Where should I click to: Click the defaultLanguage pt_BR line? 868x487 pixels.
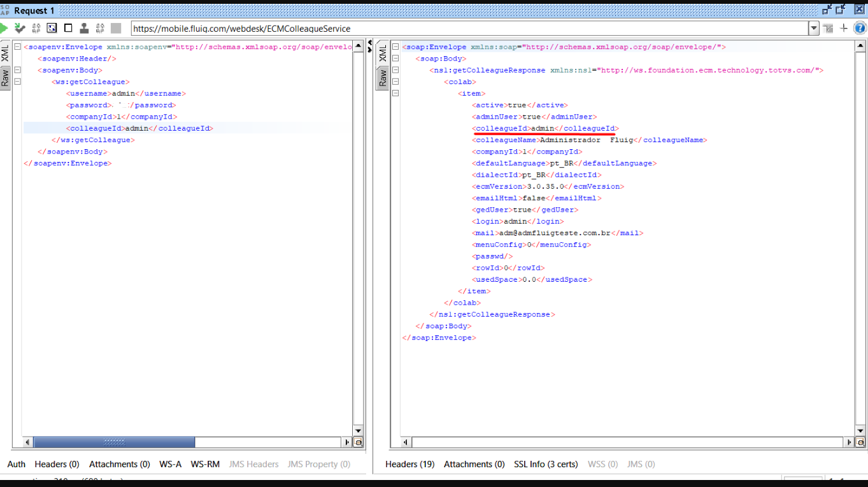(564, 163)
